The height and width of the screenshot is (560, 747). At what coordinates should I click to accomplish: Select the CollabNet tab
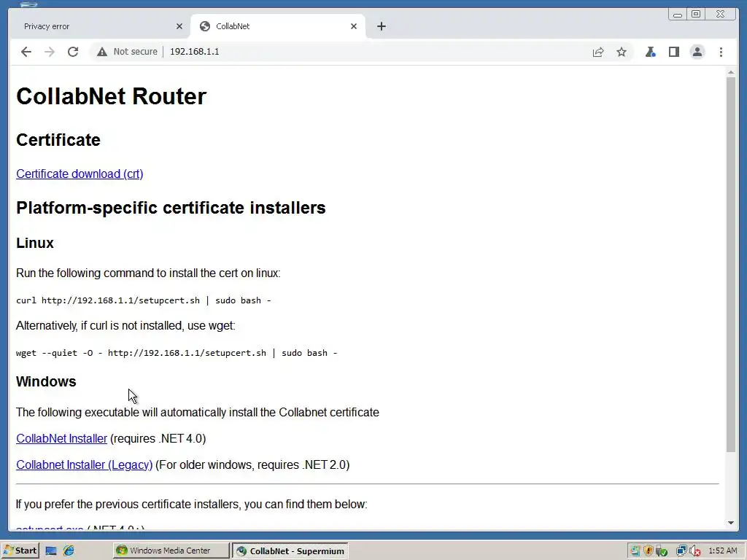tap(278, 26)
